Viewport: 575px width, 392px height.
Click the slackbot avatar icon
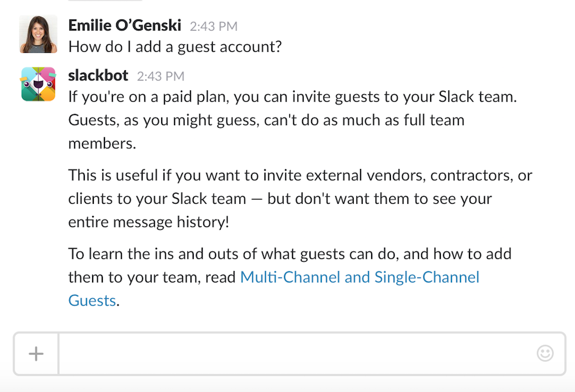[x=38, y=84]
